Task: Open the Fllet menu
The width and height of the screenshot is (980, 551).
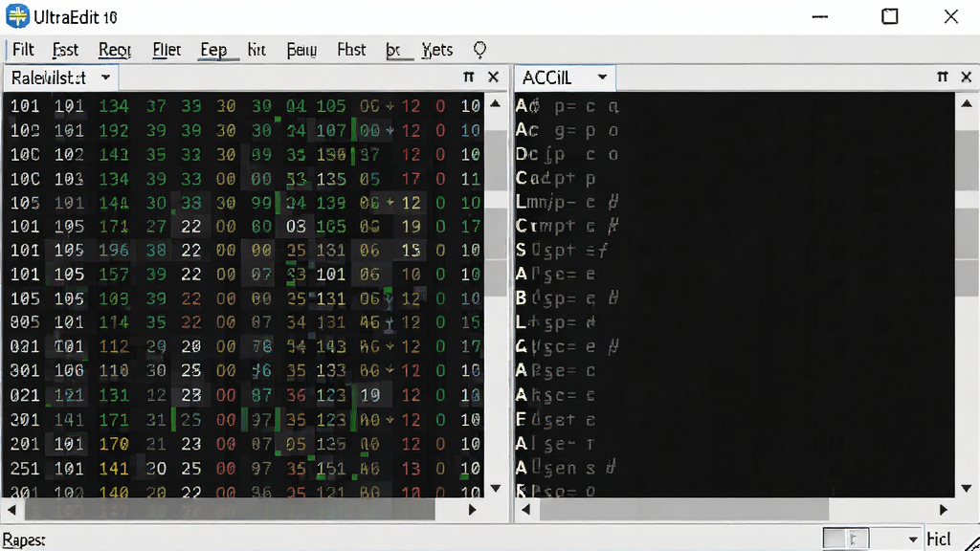Action: click(x=167, y=50)
